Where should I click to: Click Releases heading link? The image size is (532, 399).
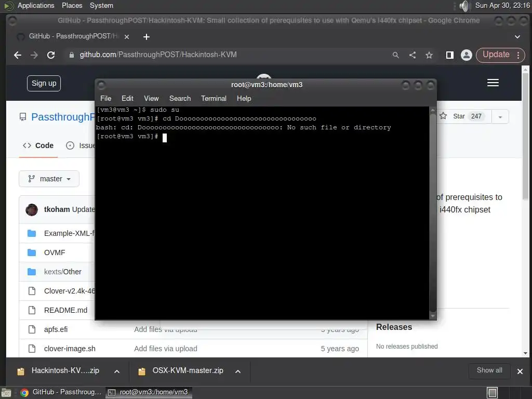394,327
